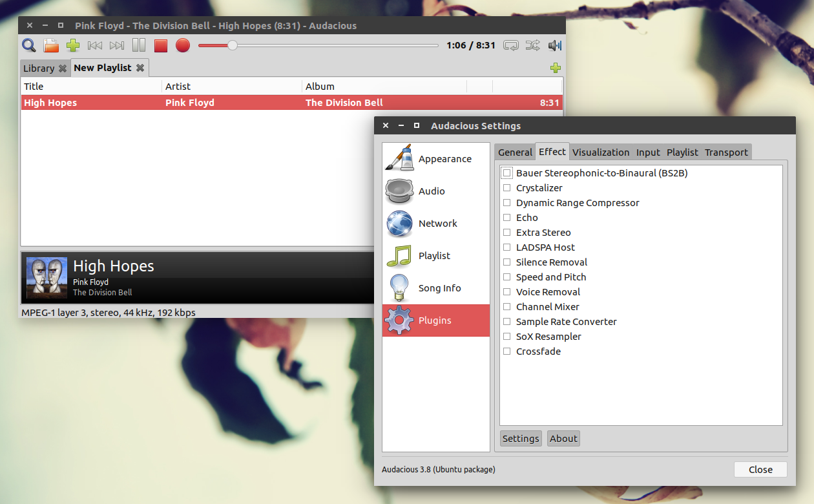Open Song Info settings category
This screenshot has height=504, width=814.
coord(436,288)
